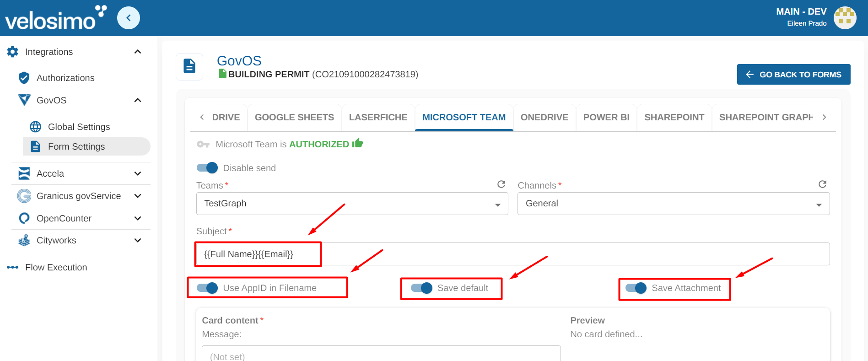Switch to the Power BI tab
Screen dimensions: 868x361
(x=606, y=117)
